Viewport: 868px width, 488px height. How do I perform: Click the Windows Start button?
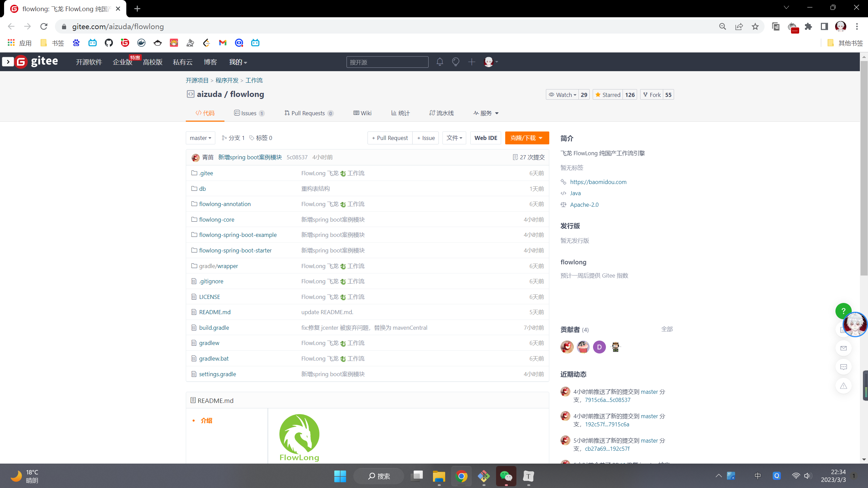340,476
